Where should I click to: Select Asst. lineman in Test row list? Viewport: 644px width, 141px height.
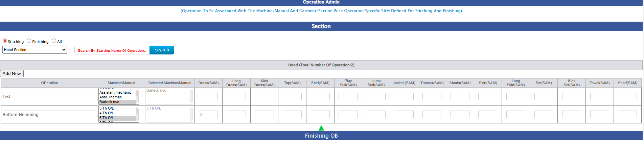[117, 97]
